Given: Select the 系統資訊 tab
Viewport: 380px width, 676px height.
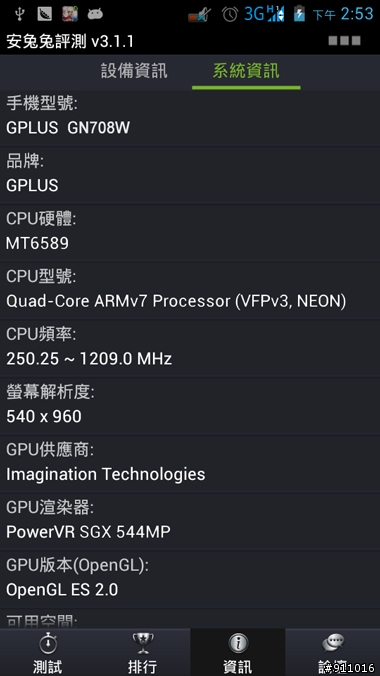Looking at the screenshot, I should tap(246, 72).
